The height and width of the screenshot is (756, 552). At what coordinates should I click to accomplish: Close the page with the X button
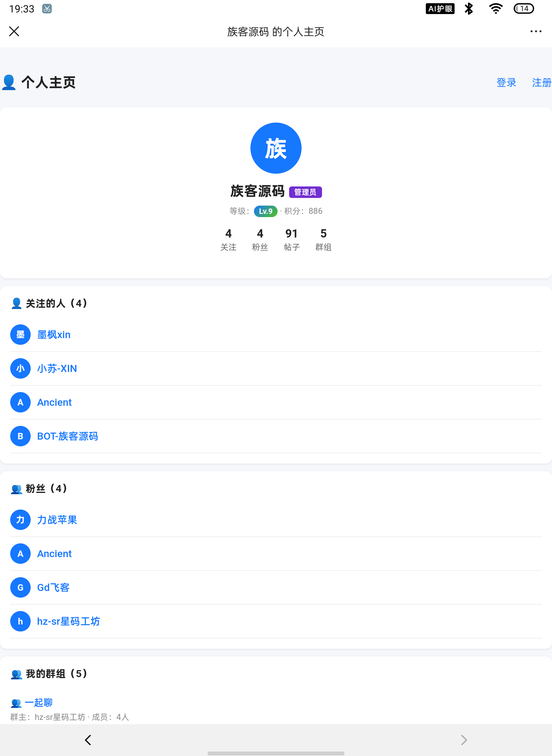[14, 31]
